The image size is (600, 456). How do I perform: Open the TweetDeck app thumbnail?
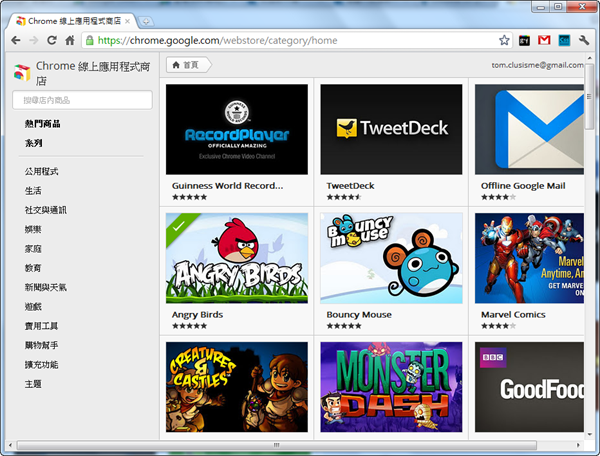coord(391,129)
